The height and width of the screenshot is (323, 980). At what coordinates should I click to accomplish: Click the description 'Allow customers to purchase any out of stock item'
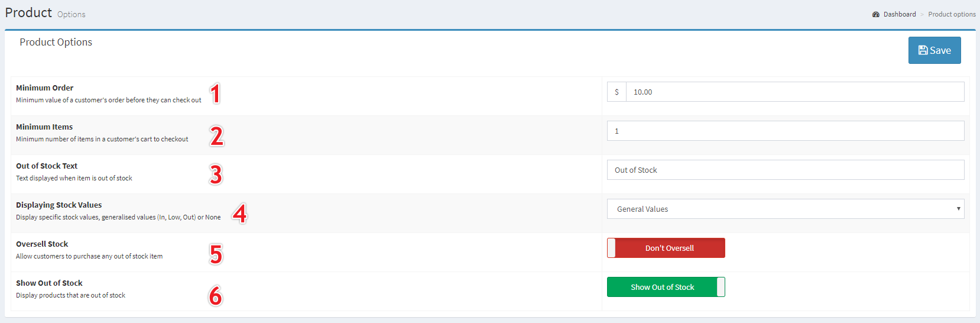coord(89,256)
